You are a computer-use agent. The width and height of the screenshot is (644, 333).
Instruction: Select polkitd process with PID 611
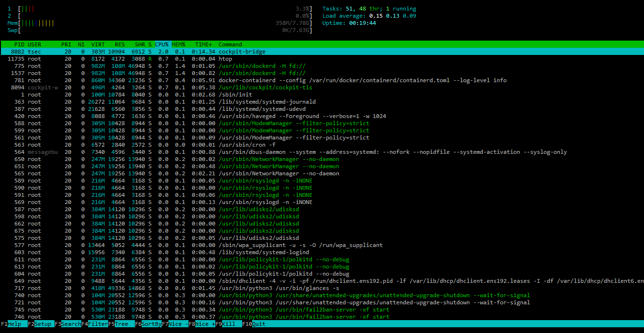pyautogui.click(x=322, y=259)
